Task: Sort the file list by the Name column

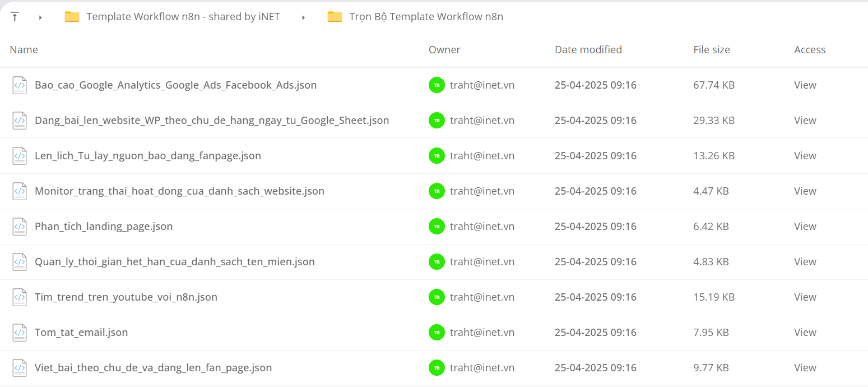Action: click(x=24, y=50)
